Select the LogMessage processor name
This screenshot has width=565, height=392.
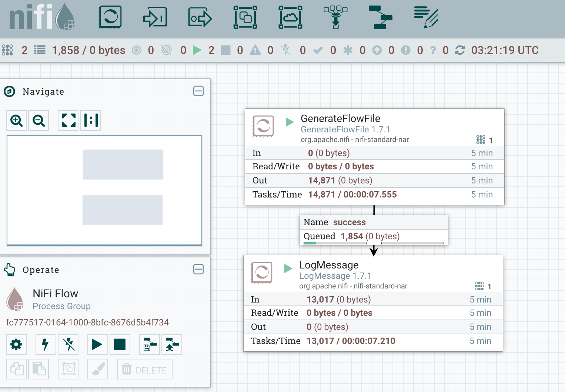point(329,265)
